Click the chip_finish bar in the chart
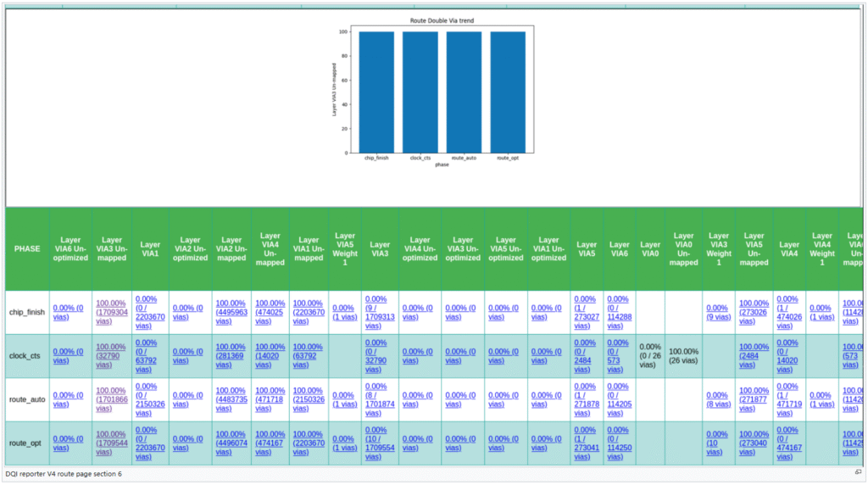 [x=376, y=92]
